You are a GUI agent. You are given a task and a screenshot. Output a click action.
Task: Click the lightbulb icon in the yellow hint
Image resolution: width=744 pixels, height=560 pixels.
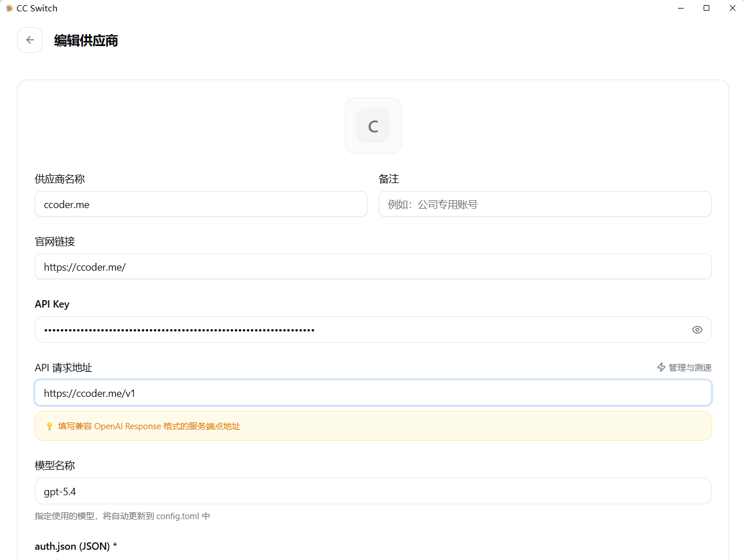[49, 426]
